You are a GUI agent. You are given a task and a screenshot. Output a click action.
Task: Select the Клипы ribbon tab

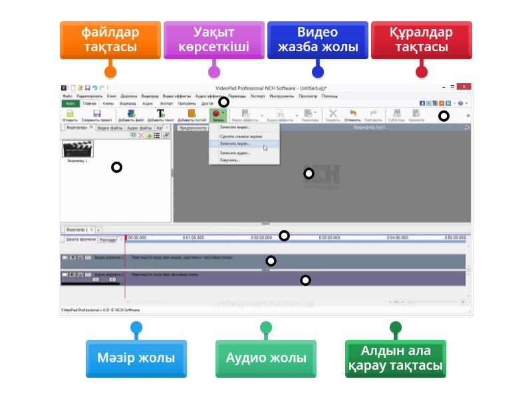108,103
